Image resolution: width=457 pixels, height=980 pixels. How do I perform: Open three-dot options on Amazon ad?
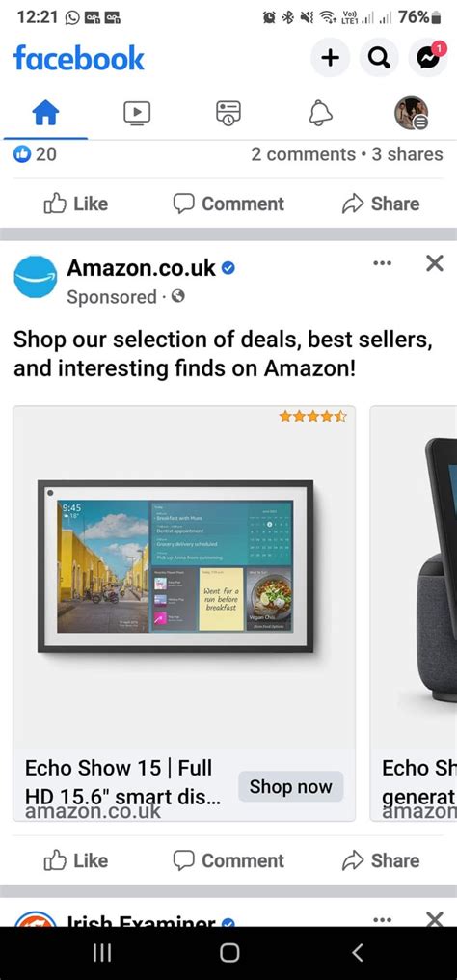click(382, 263)
